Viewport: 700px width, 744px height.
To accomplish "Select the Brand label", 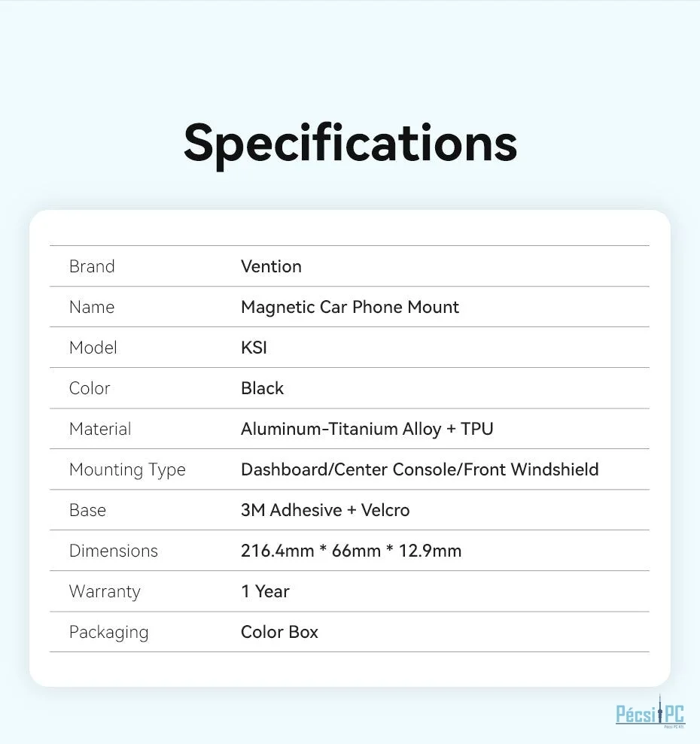I will click(92, 266).
